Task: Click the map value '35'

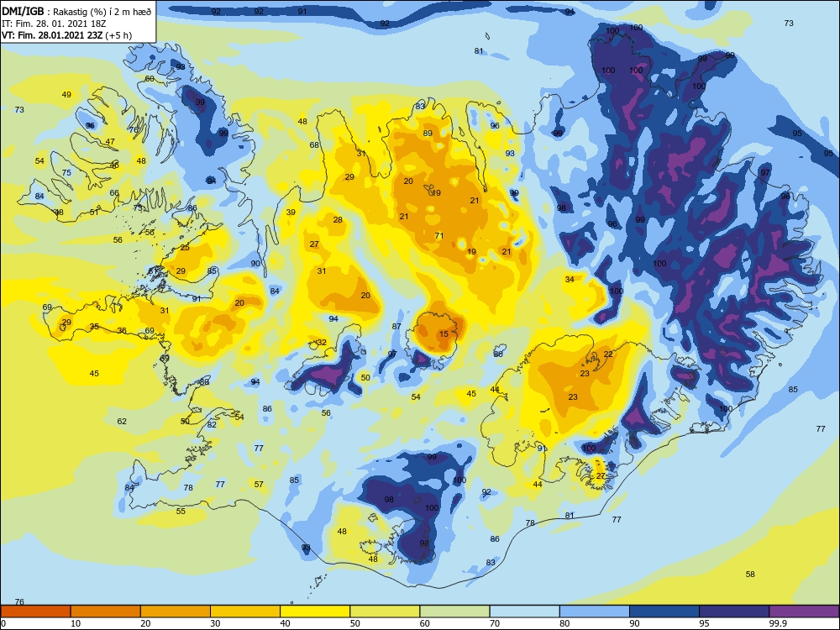Action: coord(94,326)
